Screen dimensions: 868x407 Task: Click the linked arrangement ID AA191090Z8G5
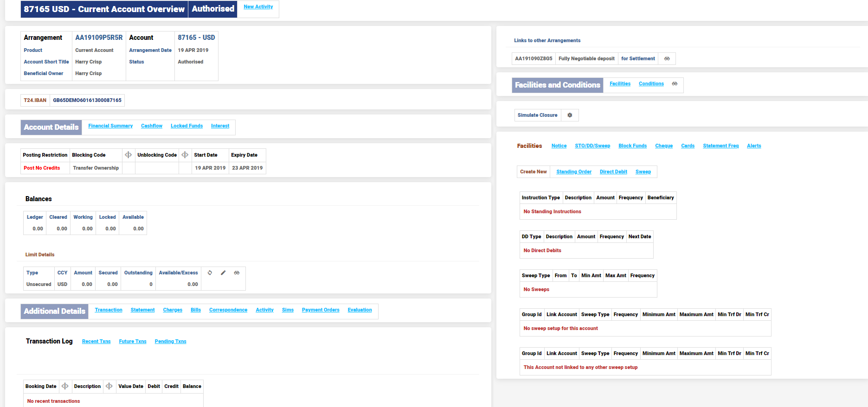(x=534, y=59)
